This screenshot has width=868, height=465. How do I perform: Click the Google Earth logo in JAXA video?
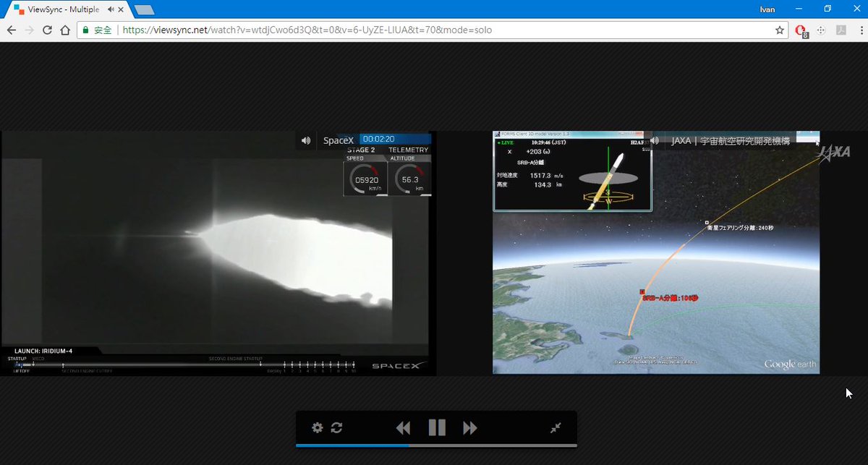(790, 364)
